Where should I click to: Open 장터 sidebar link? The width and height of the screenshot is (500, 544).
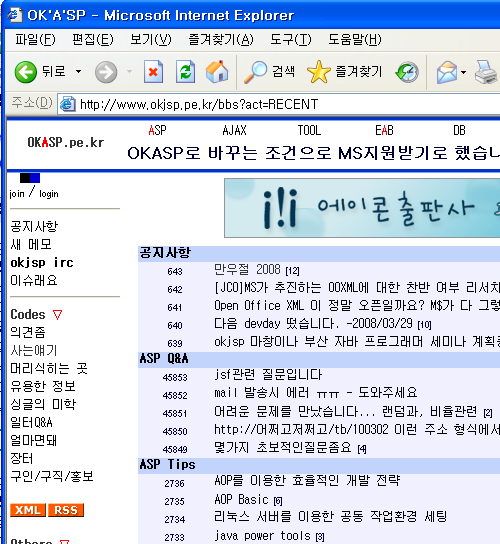pyautogui.click(x=22, y=459)
